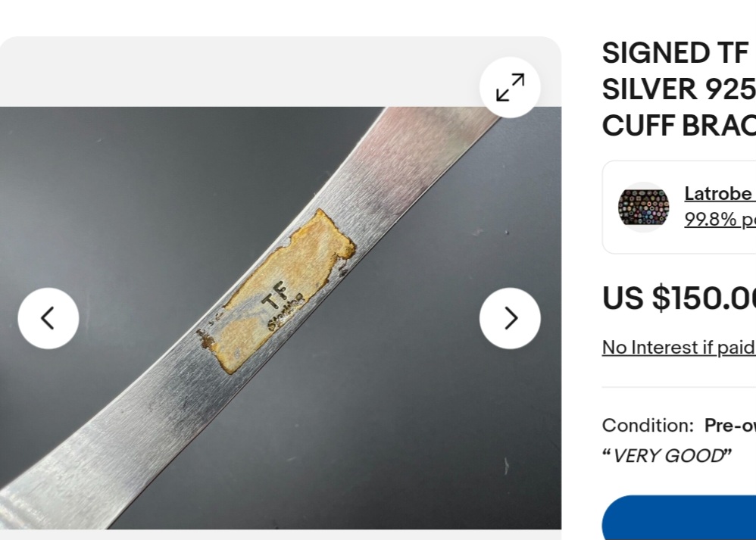Screen dimensions: 756x540
Task: Click the TF hallmark in the photo
Action: 276,295
